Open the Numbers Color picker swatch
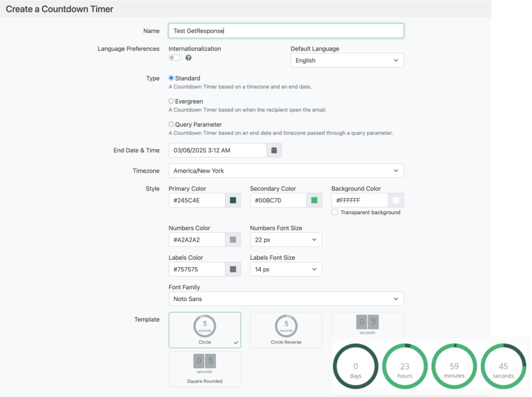This screenshot has width=532, height=397. pos(232,240)
